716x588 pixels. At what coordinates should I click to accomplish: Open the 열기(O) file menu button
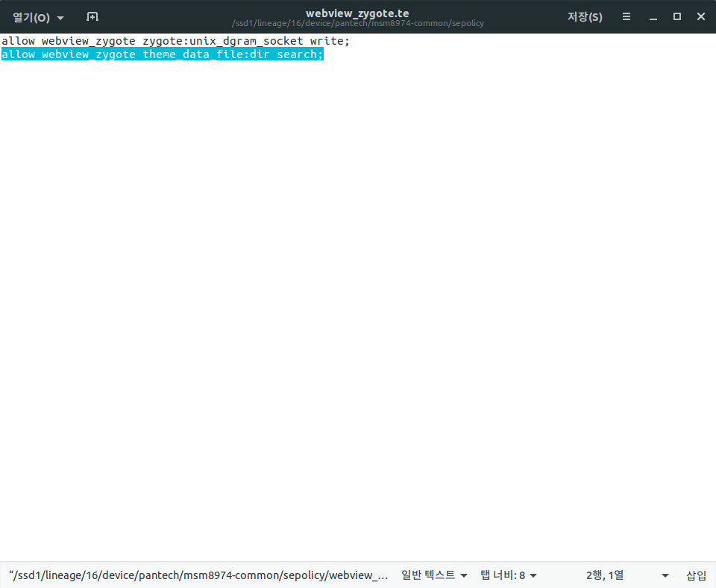(x=31, y=17)
